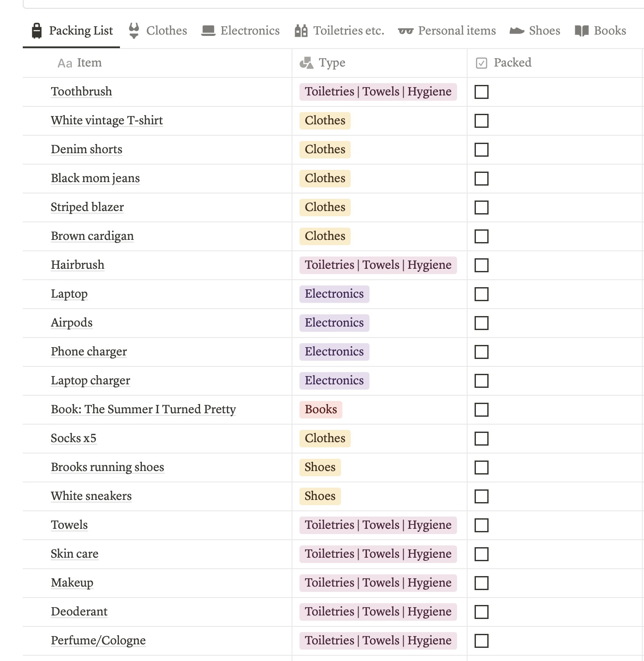Click the suitcase icon beside Packing List

tap(36, 30)
